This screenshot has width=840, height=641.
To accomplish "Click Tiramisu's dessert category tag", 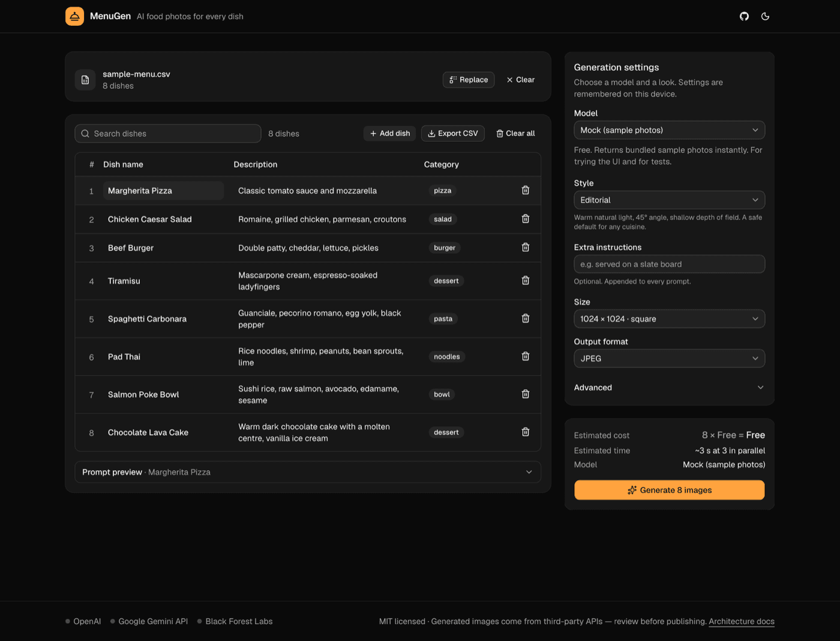I will (446, 281).
